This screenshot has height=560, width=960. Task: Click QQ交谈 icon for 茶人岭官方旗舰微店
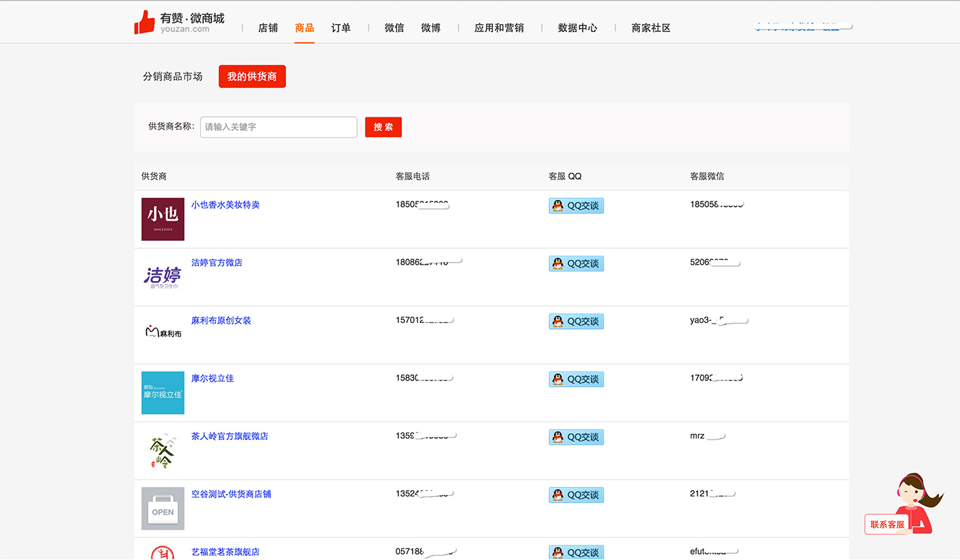click(x=576, y=437)
